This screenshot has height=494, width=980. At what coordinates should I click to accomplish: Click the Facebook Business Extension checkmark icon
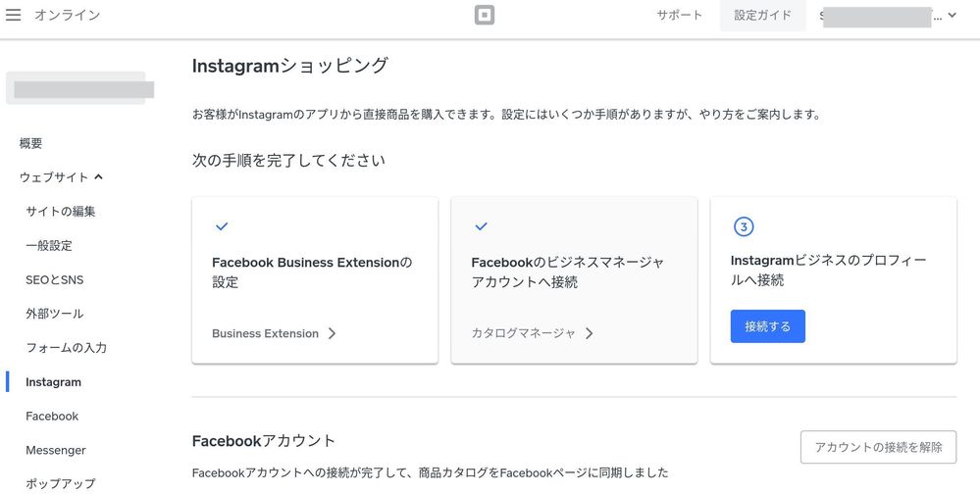click(222, 226)
